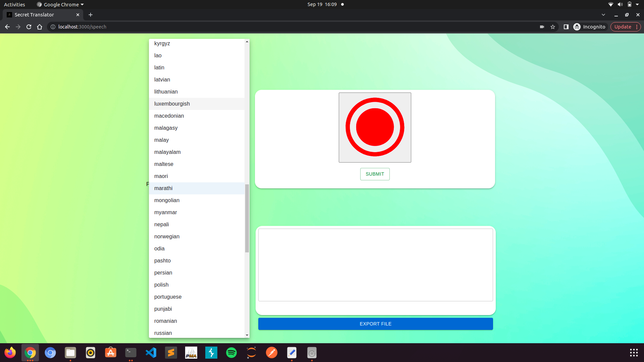Select latvian language option

click(197, 80)
